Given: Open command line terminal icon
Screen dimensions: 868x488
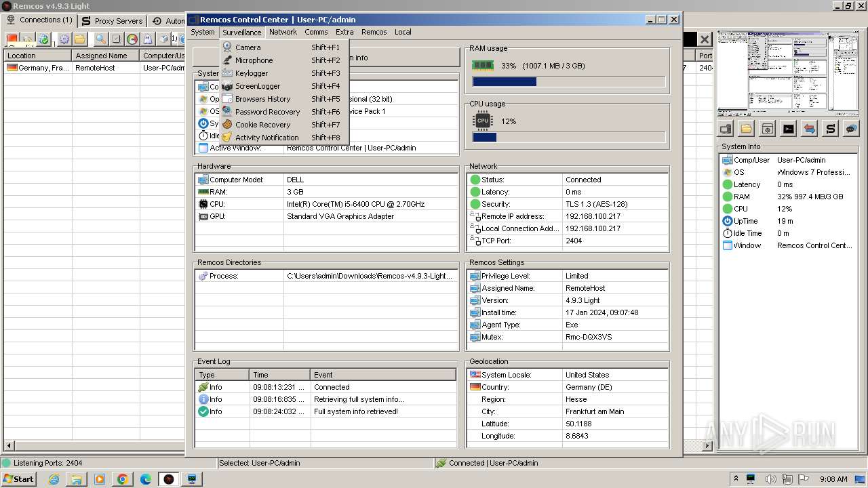Looking at the screenshot, I should tap(789, 129).
